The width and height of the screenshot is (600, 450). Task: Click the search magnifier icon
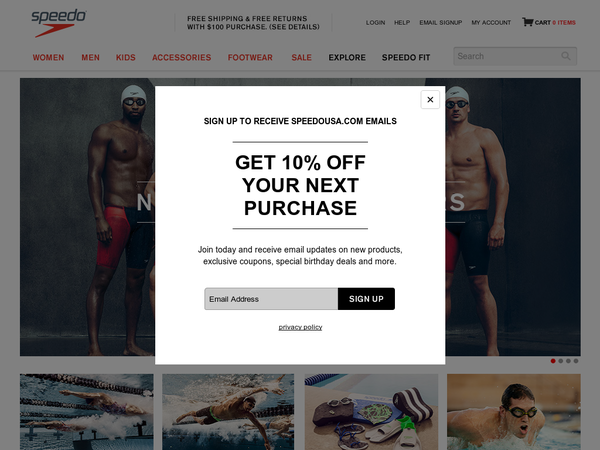(566, 56)
